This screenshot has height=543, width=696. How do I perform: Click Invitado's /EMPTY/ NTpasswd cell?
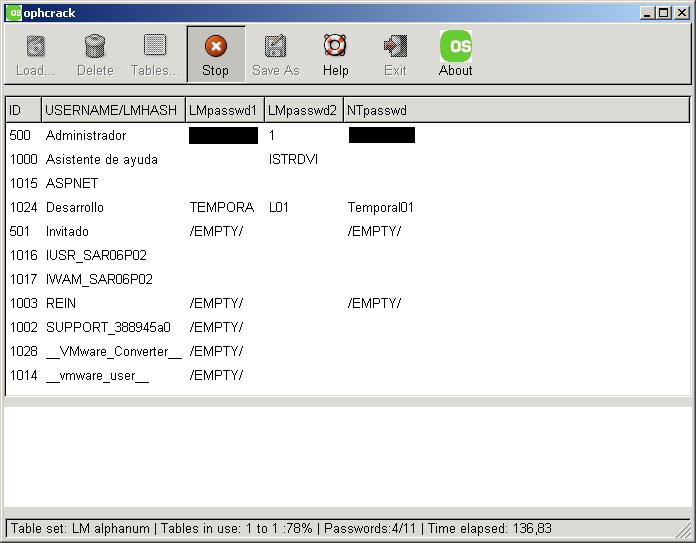point(374,231)
